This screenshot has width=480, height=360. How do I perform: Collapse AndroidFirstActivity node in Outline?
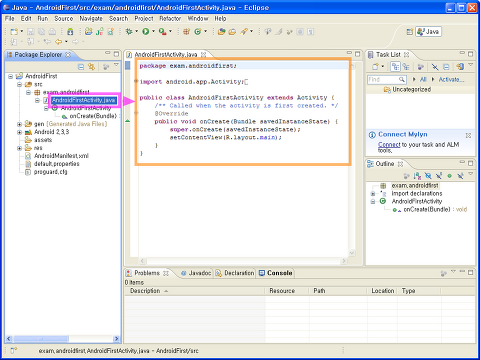point(373,202)
